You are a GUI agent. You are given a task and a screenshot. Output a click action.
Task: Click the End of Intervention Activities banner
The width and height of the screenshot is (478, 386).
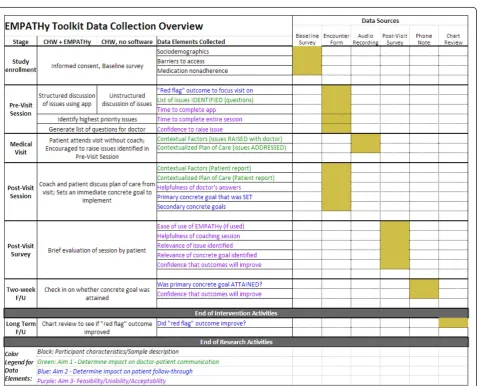pos(236,313)
